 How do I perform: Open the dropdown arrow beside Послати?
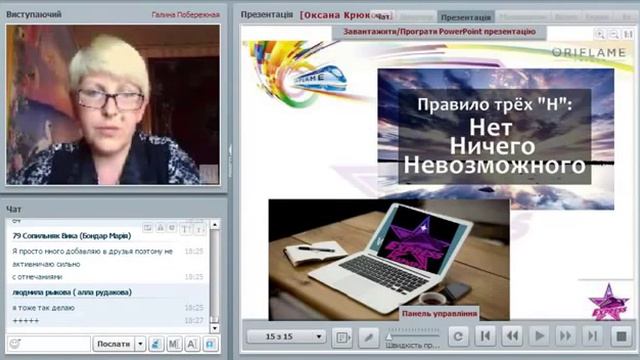(140, 344)
